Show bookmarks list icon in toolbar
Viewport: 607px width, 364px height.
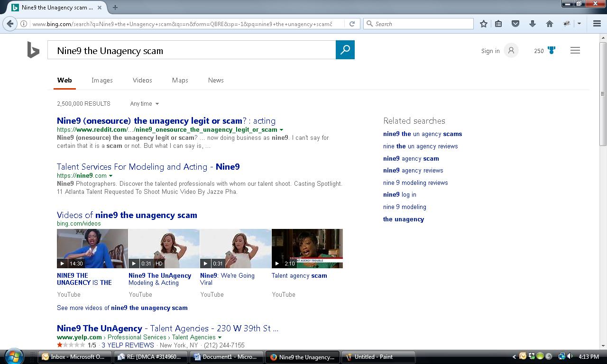click(498, 24)
